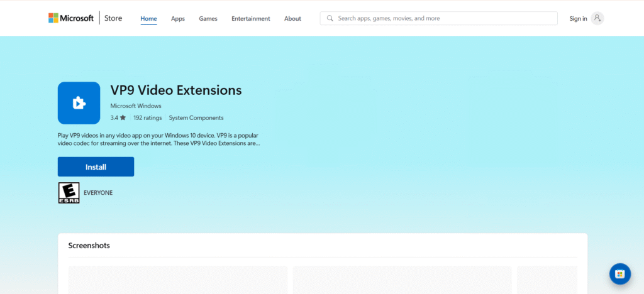Image resolution: width=644 pixels, height=294 pixels.
Task: Click the EVERYONE rating label
Action: coord(97,193)
